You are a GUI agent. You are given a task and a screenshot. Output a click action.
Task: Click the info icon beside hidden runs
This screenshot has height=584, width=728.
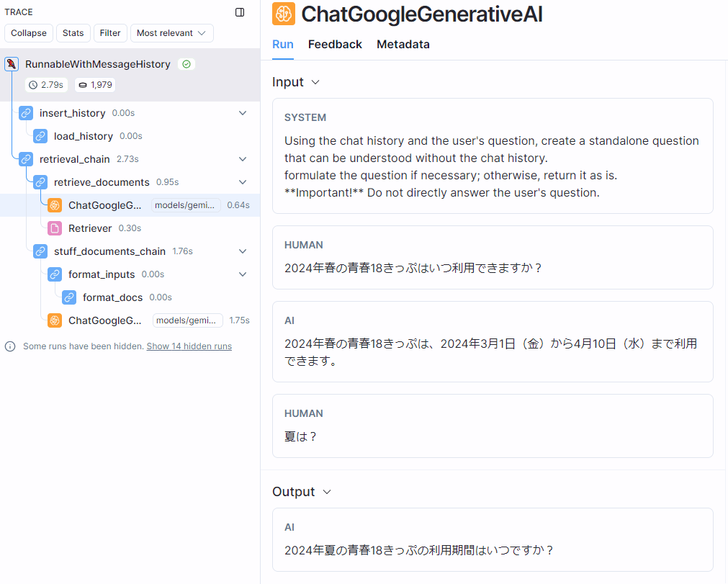(x=10, y=346)
